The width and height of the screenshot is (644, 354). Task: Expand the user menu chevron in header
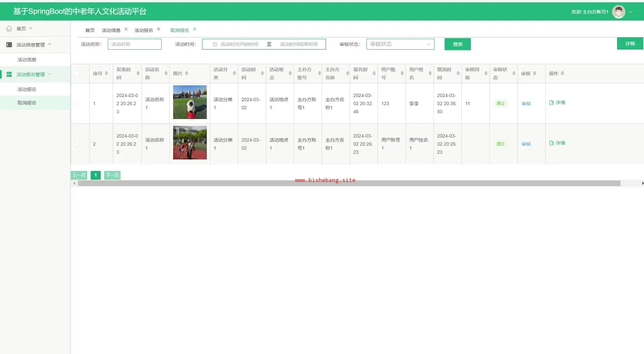coord(631,12)
